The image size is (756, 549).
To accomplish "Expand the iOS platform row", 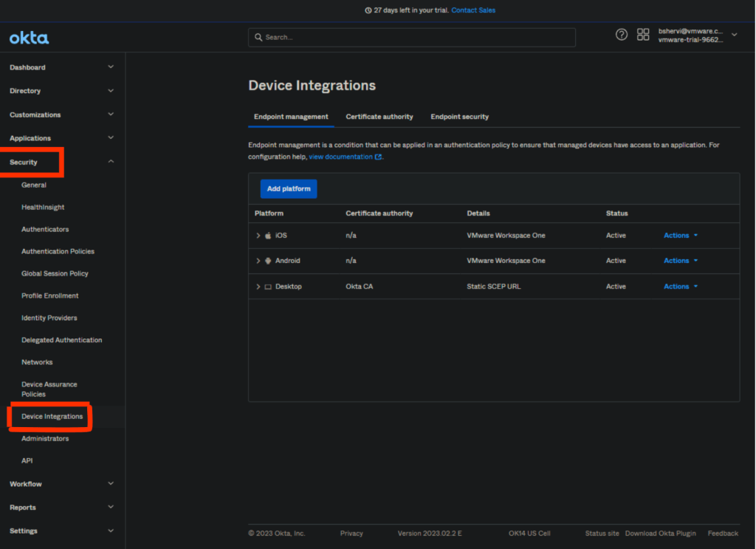I will pyautogui.click(x=258, y=236).
